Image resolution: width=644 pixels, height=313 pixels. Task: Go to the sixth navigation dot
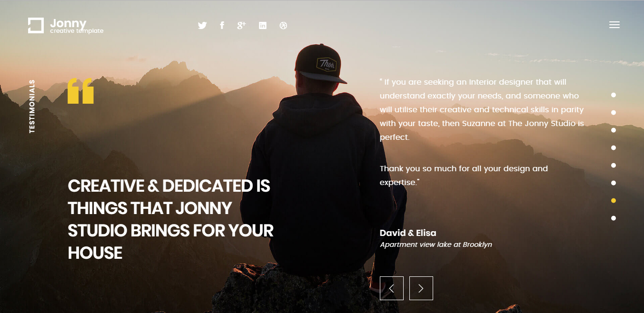(x=614, y=183)
